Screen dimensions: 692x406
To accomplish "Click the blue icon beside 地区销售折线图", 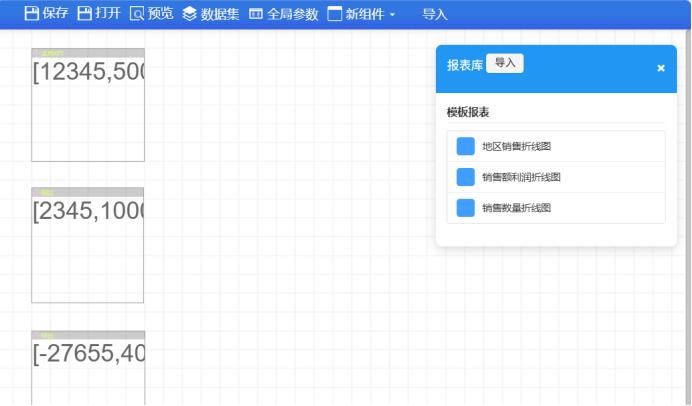I will point(466,146).
